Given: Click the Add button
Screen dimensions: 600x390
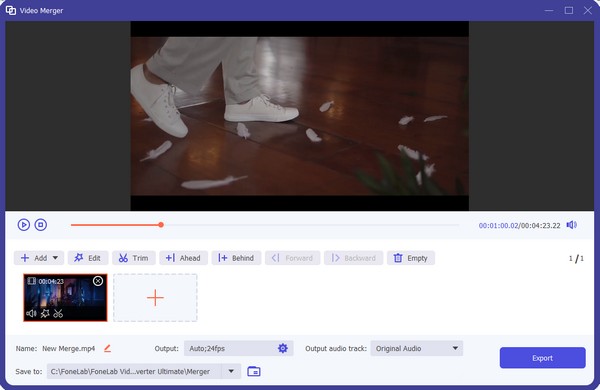Looking at the screenshot, I should tap(39, 258).
